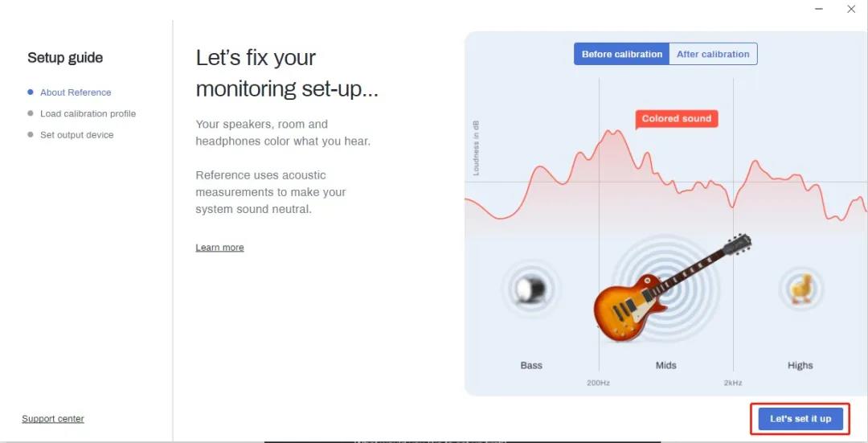Open the Learn more link
Viewport: 868px width, 443px height.
[219, 248]
